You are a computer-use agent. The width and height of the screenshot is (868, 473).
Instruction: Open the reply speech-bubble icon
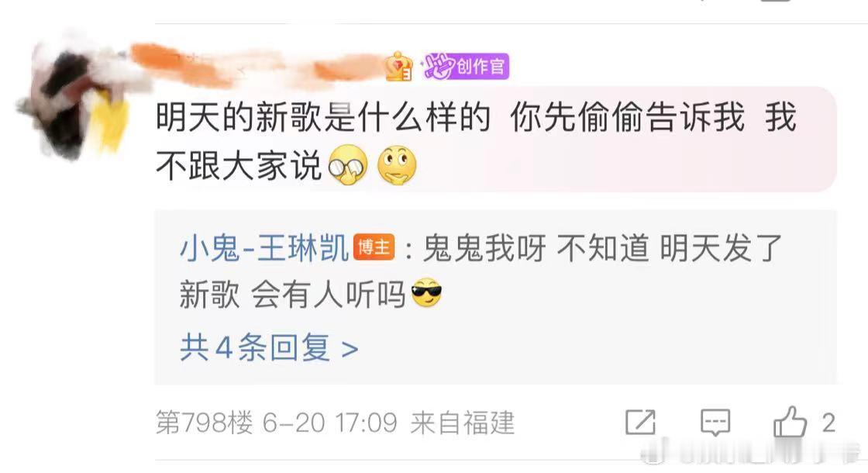pos(715,422)
